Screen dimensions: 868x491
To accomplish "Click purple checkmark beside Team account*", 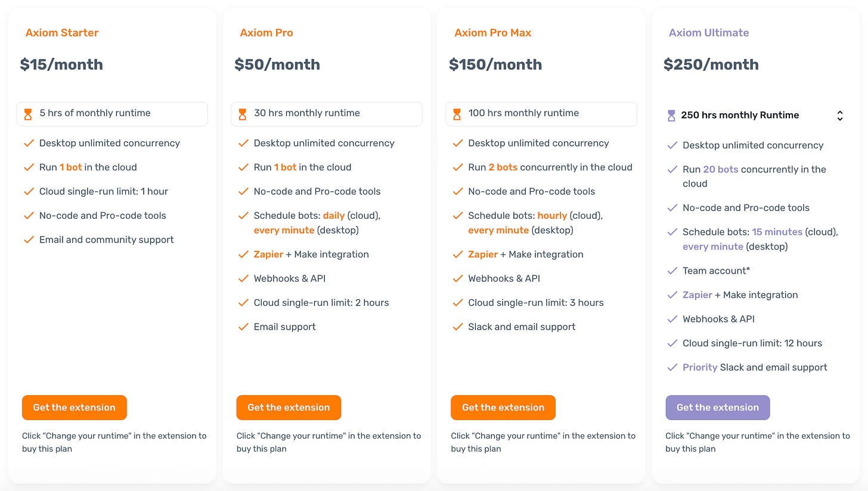I will 672,271.
